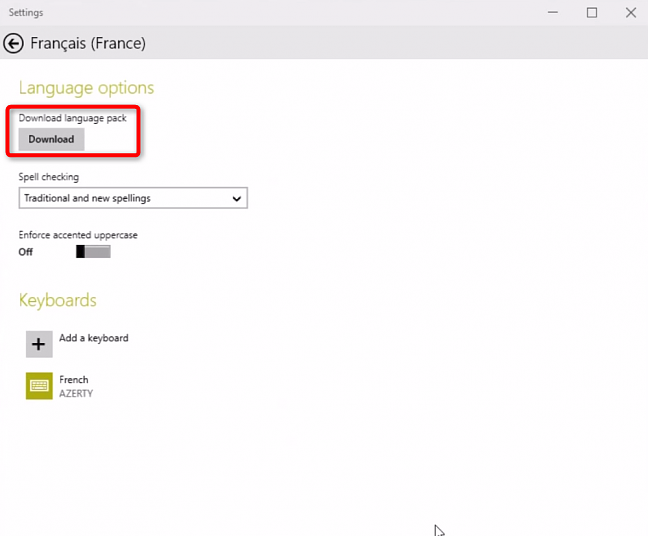Image resolution: width=648 pixels, height=536 pixels.
Task: Minimize the Settings window
Action: 554,12
